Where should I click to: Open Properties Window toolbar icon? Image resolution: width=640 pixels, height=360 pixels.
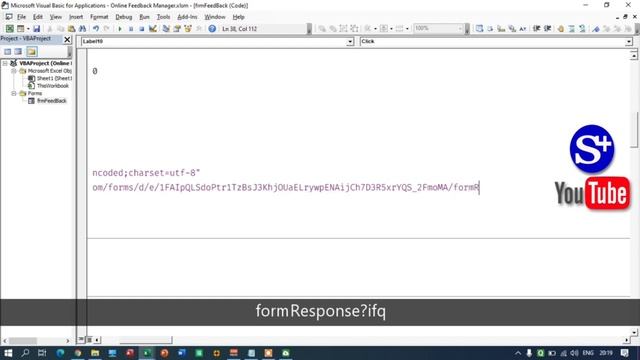point(177,29)
